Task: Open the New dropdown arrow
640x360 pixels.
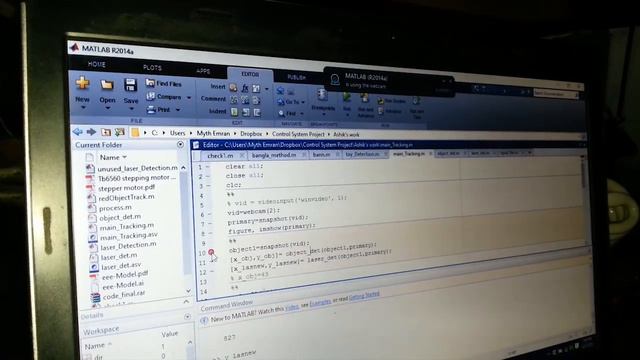Action: (83, 108)
